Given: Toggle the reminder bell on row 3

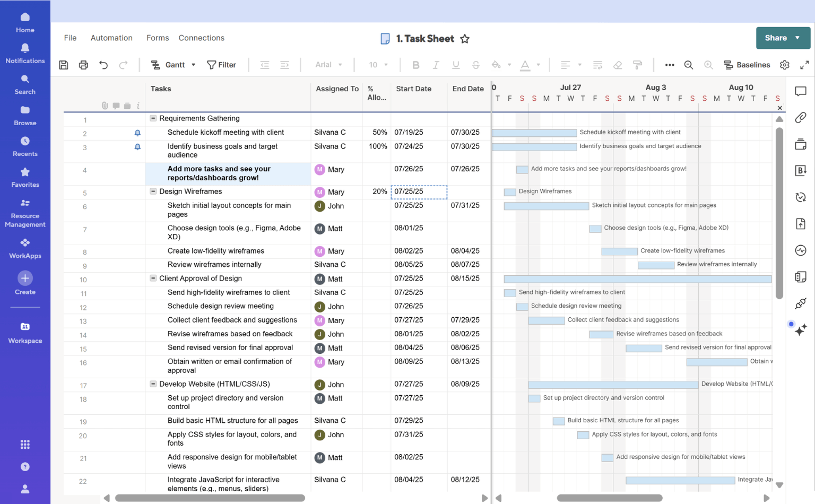Looking at the screenshot, I should tap(137, 146).
